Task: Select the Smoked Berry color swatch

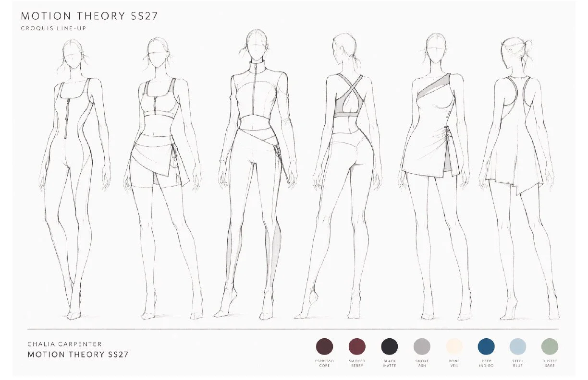Action: (356, 346)
